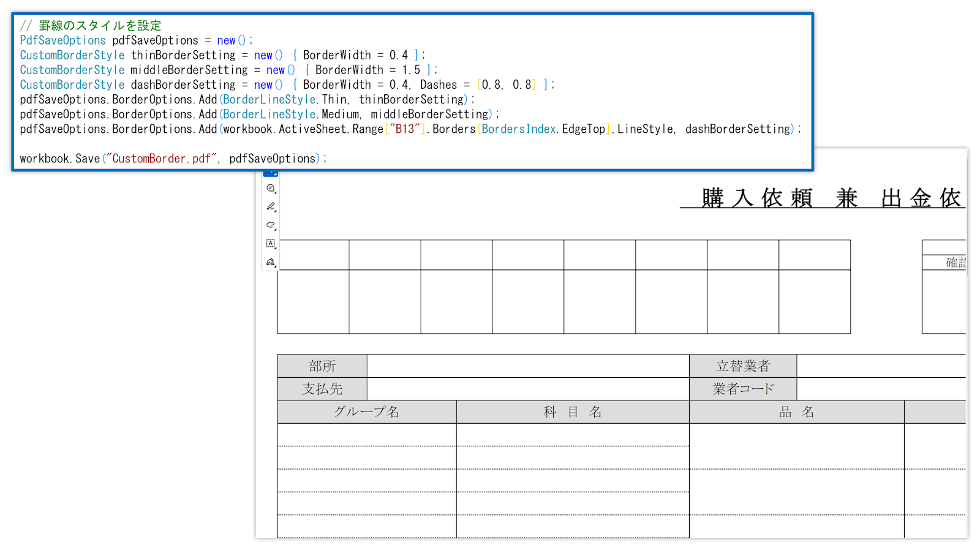Click the 支払先 header cell

tap(322, 389)
